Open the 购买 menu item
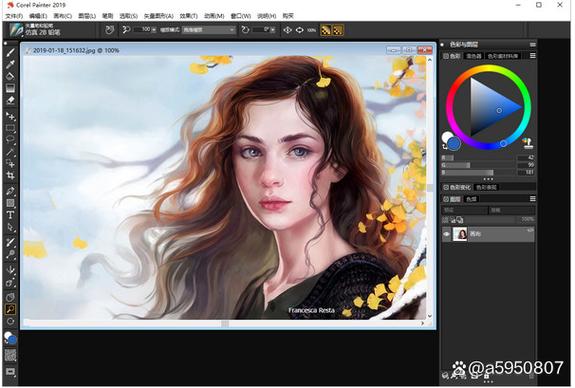 point(288,16)
